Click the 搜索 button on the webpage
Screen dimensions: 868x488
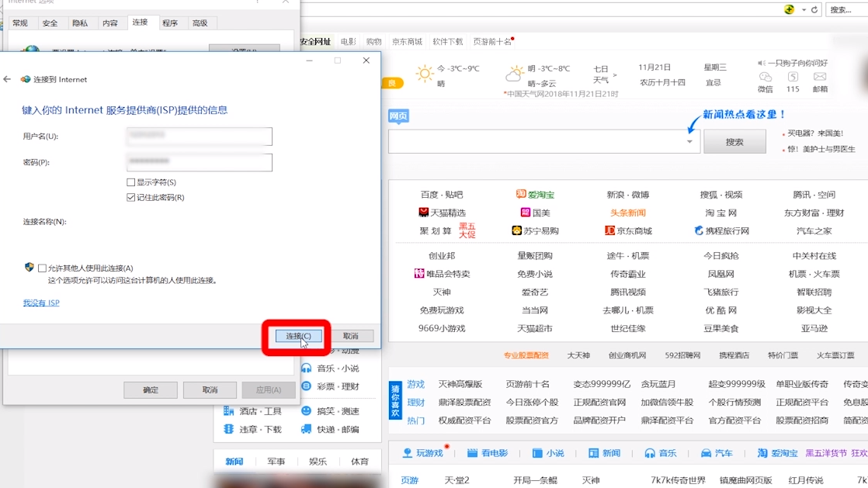pos(734,142)
